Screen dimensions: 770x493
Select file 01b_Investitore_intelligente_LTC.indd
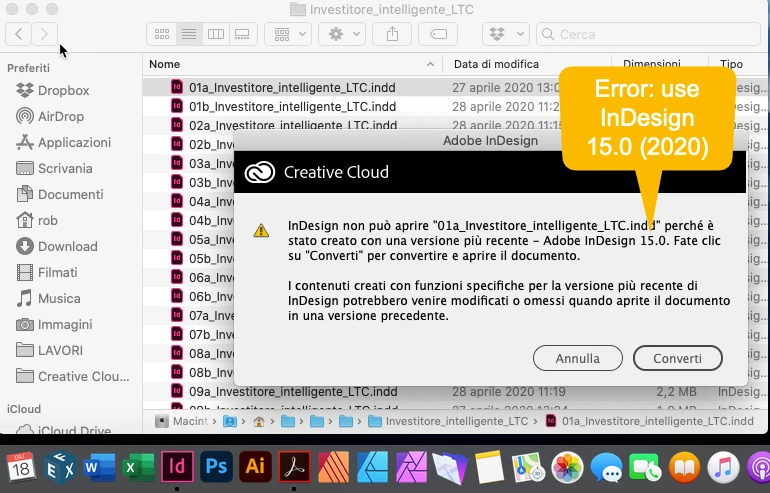click(x=293, y=107)
